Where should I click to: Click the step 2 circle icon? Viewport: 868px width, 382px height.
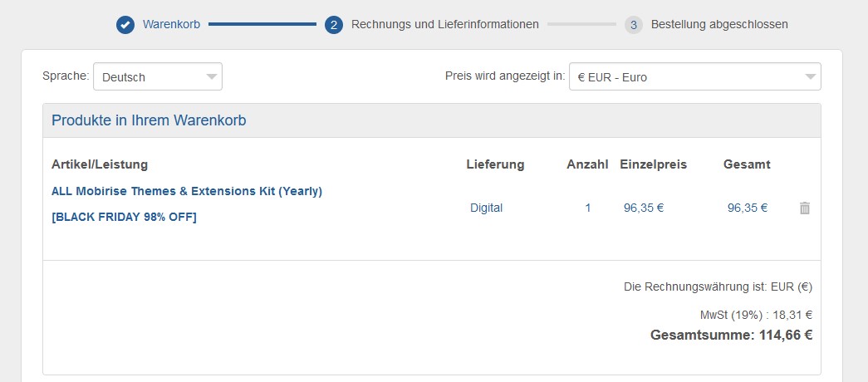pyautogui.click(x=334, y=25)
